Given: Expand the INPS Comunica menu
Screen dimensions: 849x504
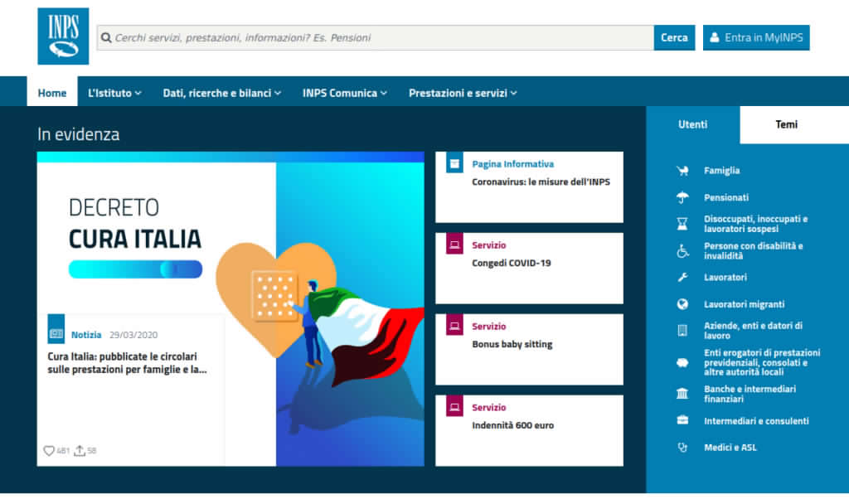Looking at the screenshot, I should click(x=344, y=93).
